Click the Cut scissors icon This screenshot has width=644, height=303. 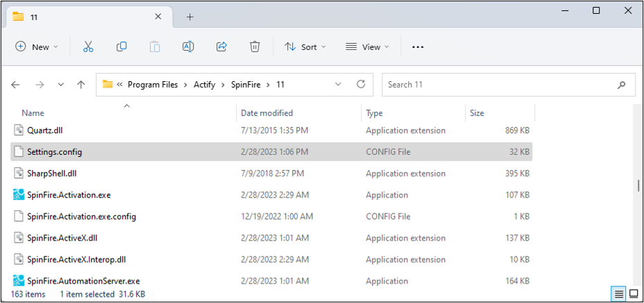88,47
